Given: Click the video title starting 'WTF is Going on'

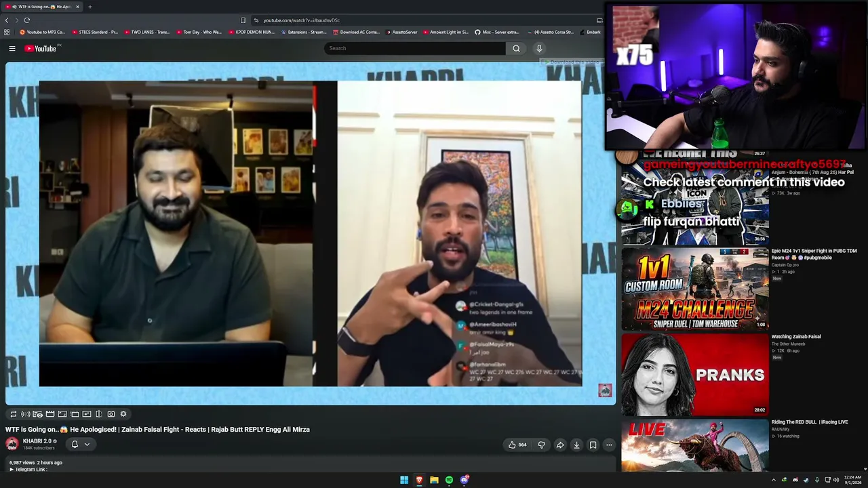Looking at the screenshot, I should point(157,430).
